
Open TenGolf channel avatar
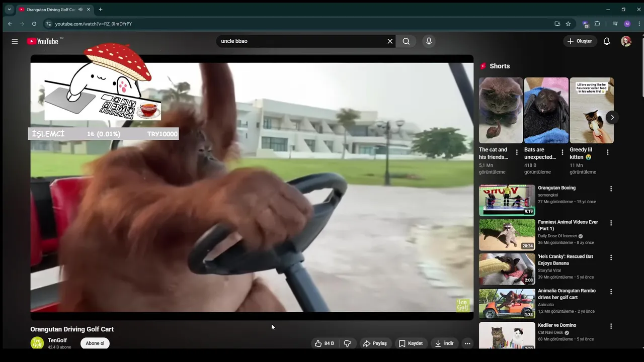point(37,343)
